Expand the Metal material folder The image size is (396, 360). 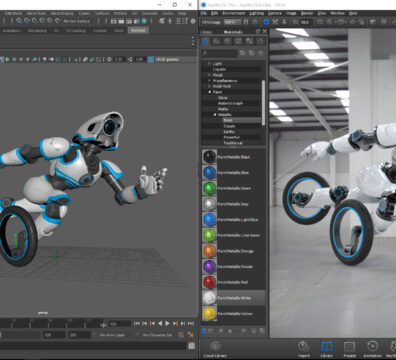[x=209, y=75]
